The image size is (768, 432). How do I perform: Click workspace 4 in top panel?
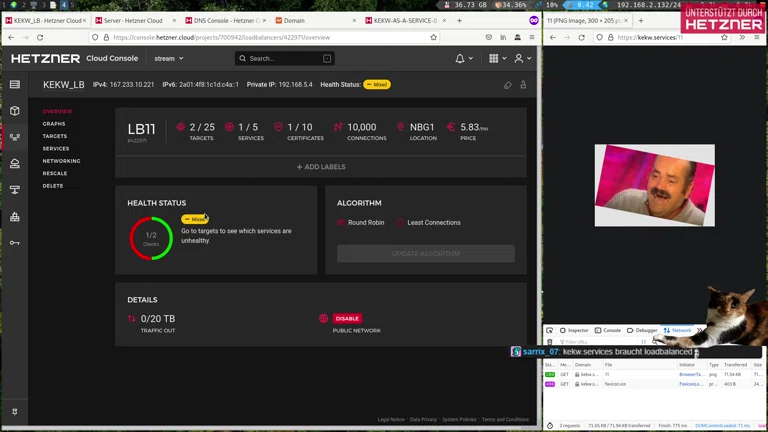pyautogui.click(x=63, y=5)
